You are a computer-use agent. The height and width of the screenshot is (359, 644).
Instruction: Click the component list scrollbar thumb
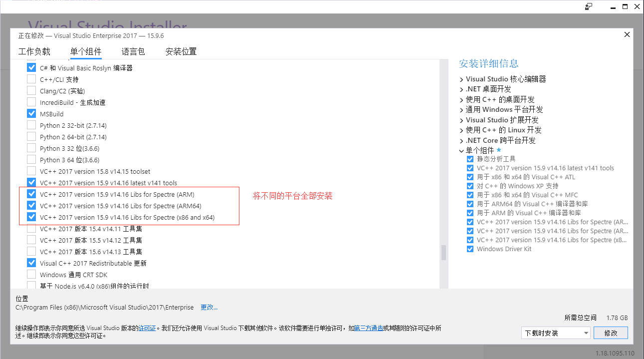(x=443, y=253)
